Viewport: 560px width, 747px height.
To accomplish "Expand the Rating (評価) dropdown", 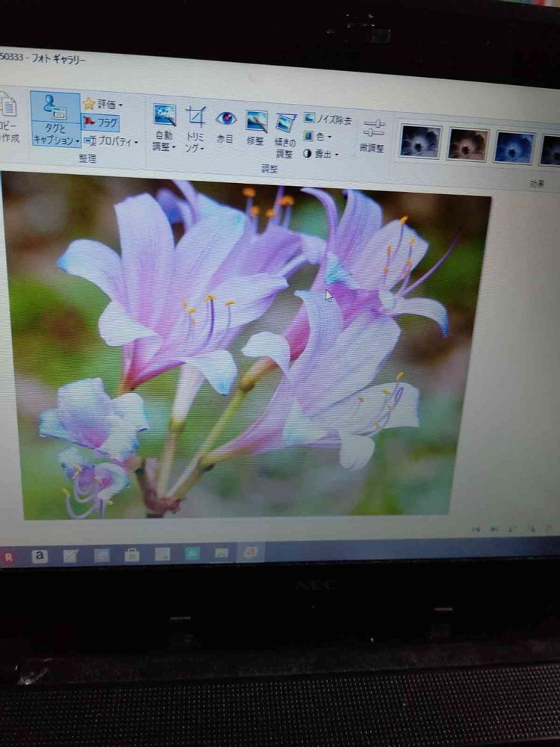I will coord(103,105).
